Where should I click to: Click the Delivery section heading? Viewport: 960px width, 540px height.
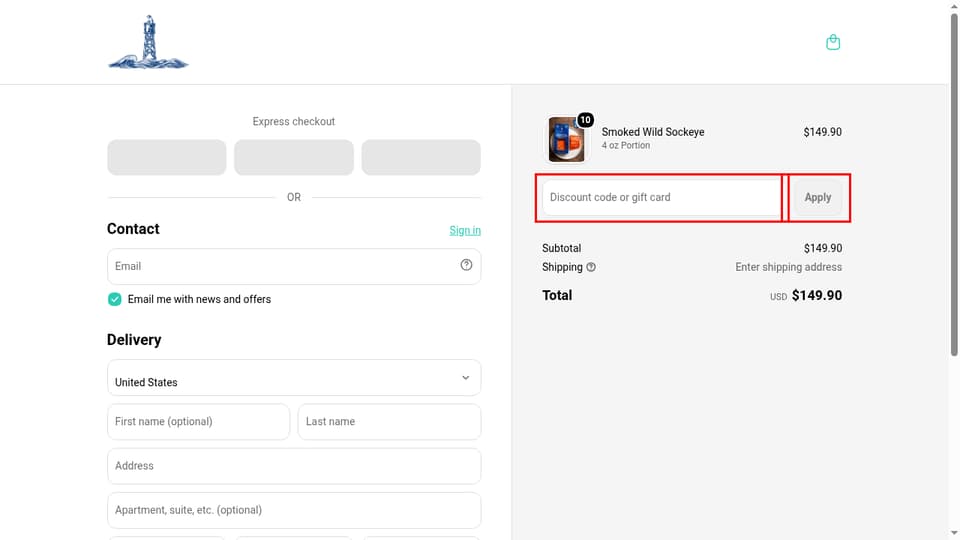pyautogui.click(x=134, y=340)
